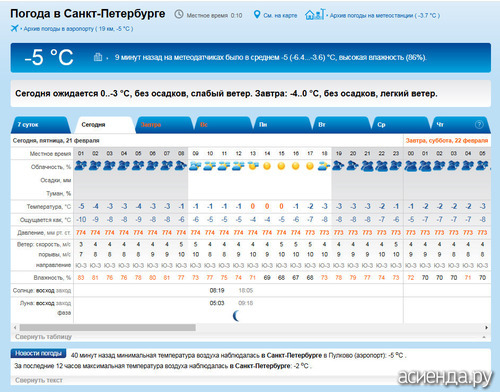Viewport: 500px width, 392px height.
Task: Open the Завтра forecast tab
Action: point(165,125)
